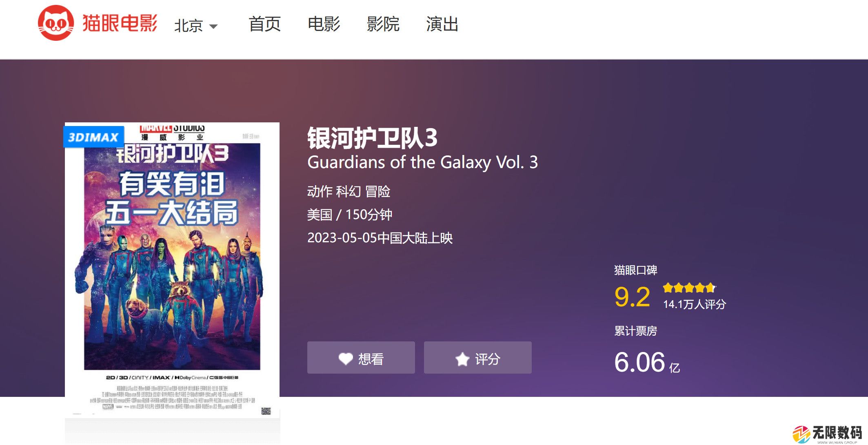
Task: Click the 评分 rating button
Action: [478, 358]
